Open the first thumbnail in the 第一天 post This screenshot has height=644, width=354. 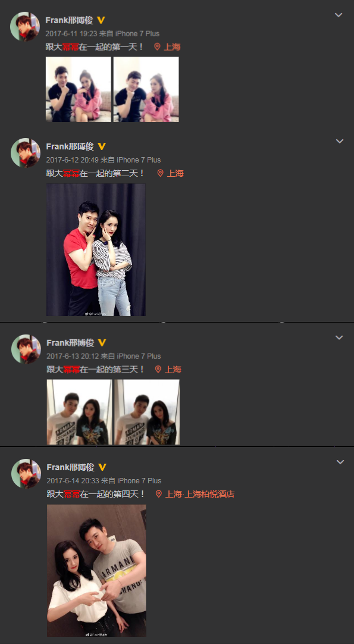pos(79,89)
